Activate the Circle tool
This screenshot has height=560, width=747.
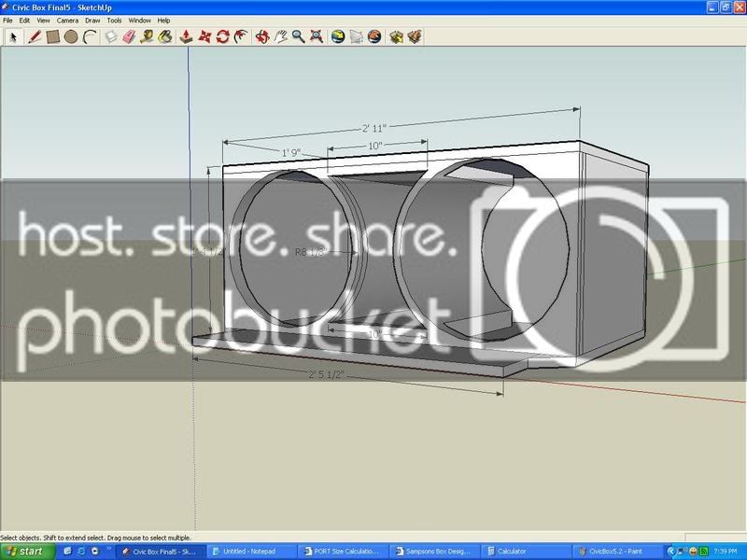(71, 36)
